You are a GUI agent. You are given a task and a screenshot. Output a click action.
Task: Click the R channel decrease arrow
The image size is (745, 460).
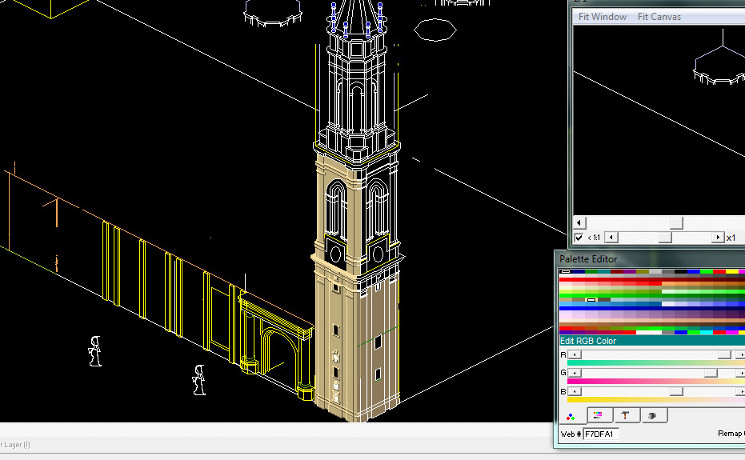574,355
